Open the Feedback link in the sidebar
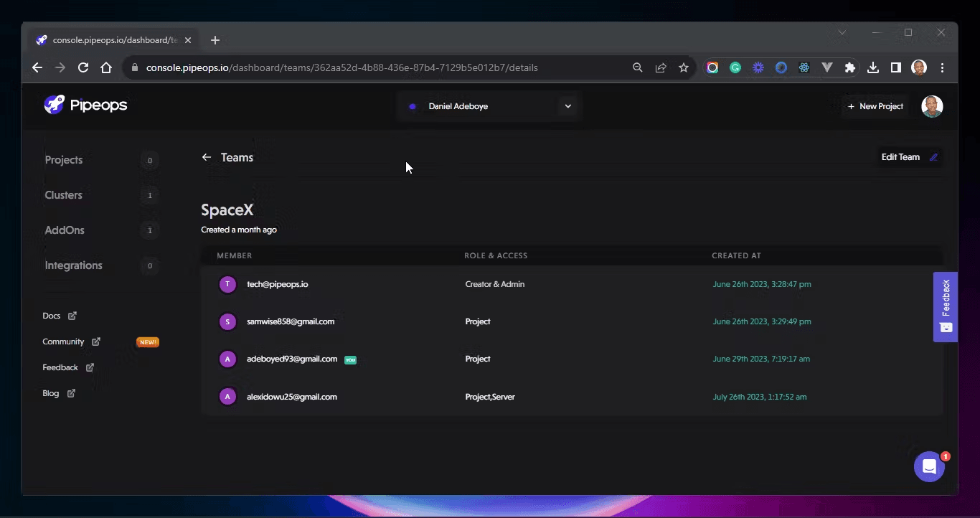 coord(68,367)
